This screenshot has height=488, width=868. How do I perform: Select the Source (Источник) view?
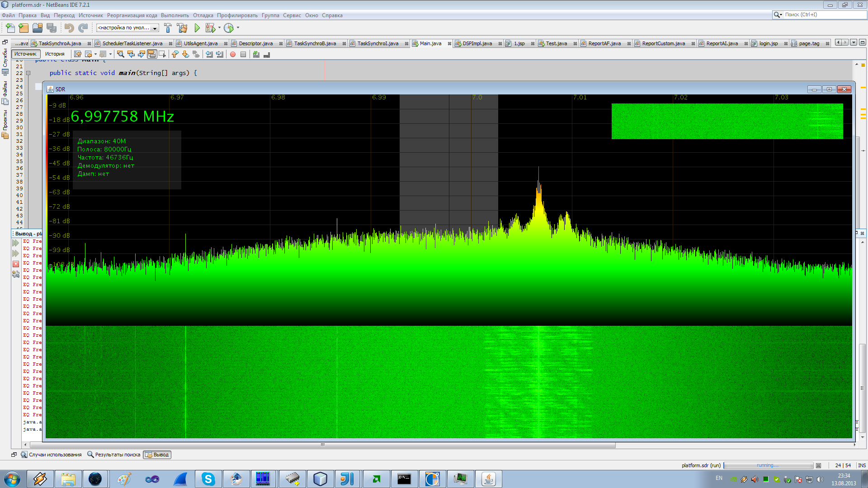click(x=25, y=54)
